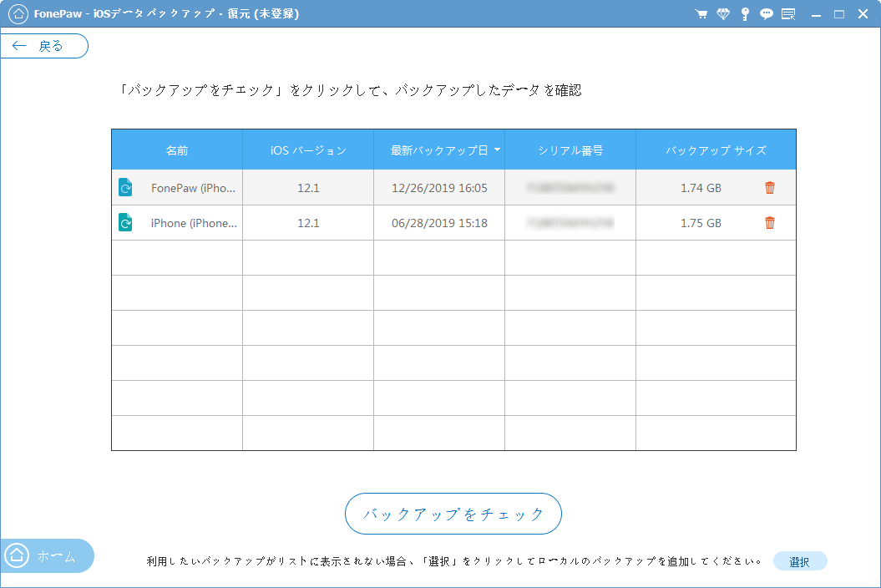Return to the home screen via the ホーム button

47,556
